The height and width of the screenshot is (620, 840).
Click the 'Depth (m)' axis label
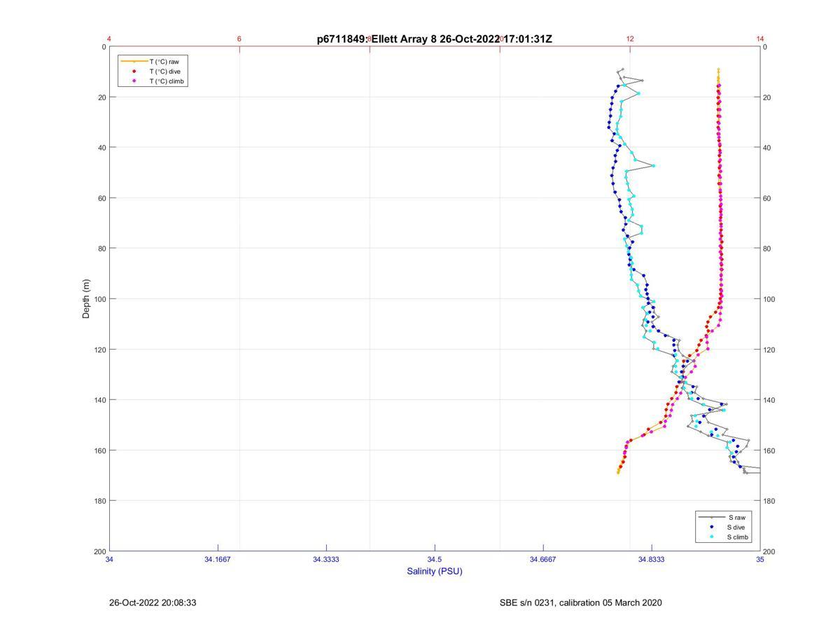87,298
